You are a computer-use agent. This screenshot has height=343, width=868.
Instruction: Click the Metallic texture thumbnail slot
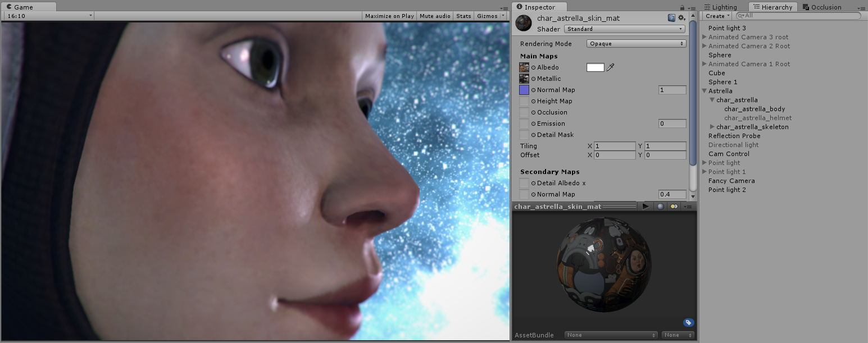point(524,79)
